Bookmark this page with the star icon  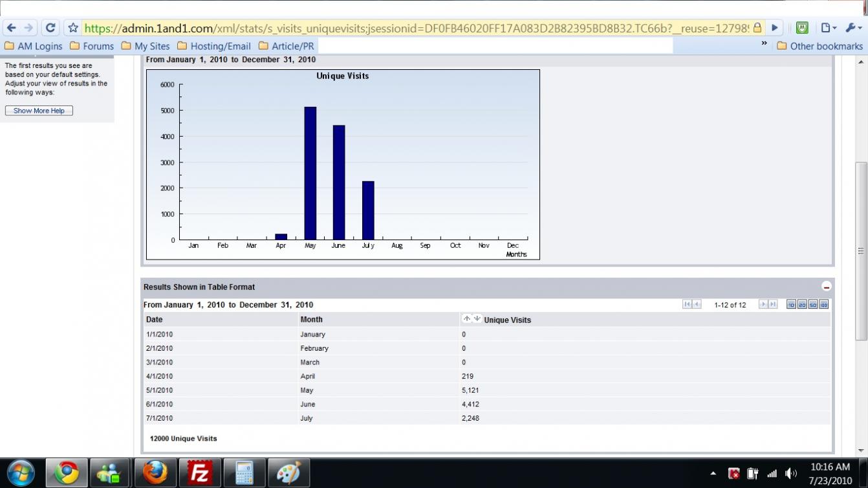pyautogui.click(x=73, y=28)
